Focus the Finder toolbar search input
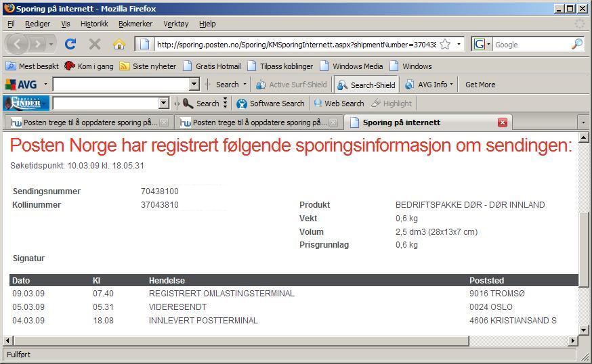The width and height of the screenshot is (592, 364). pyautogui.click(x=106, y=103)
